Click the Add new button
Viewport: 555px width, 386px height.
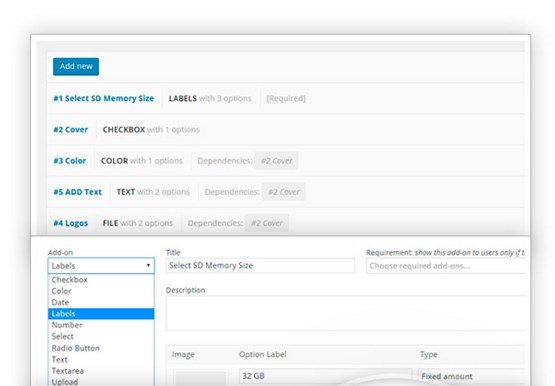[76, 67]
